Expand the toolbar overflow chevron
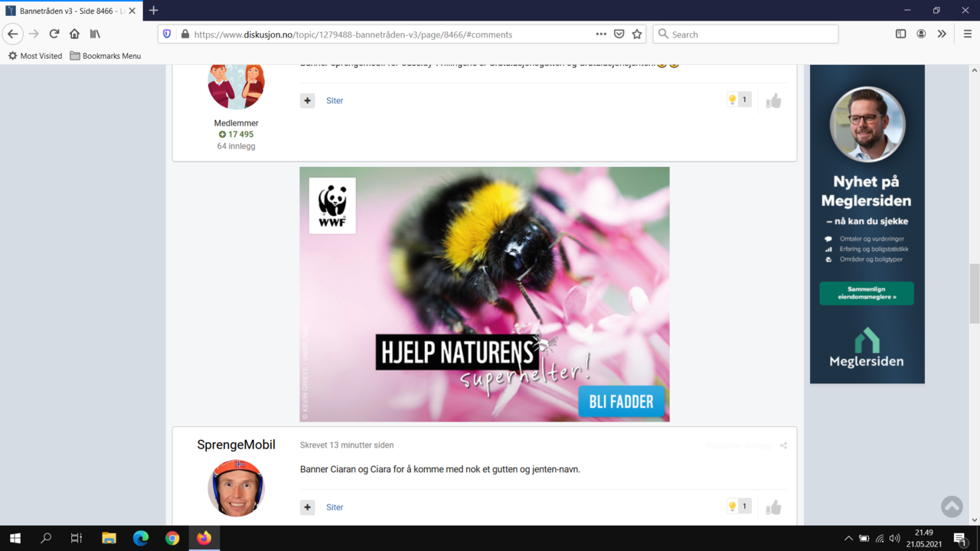980x551 pixels. [x=942, y=34]
